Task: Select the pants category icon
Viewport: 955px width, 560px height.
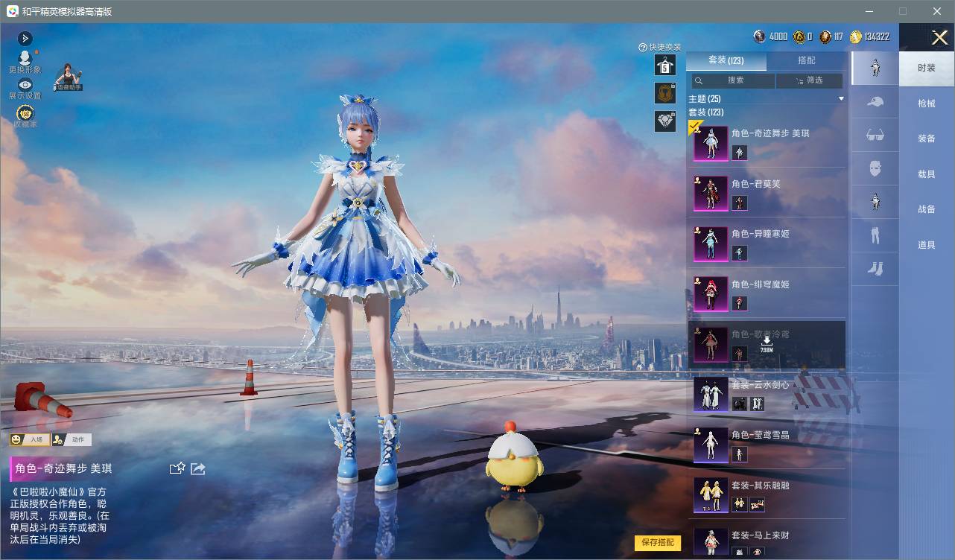Action: (875, 235)
